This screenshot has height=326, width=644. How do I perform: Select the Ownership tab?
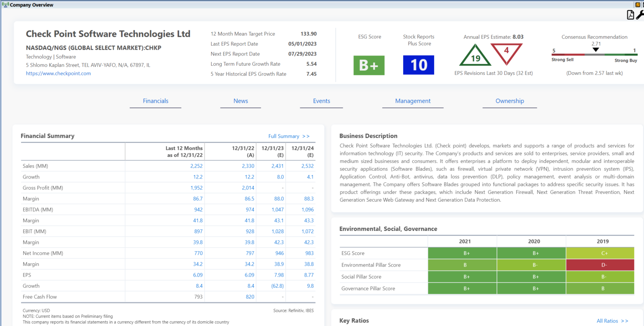coord(510,101)
